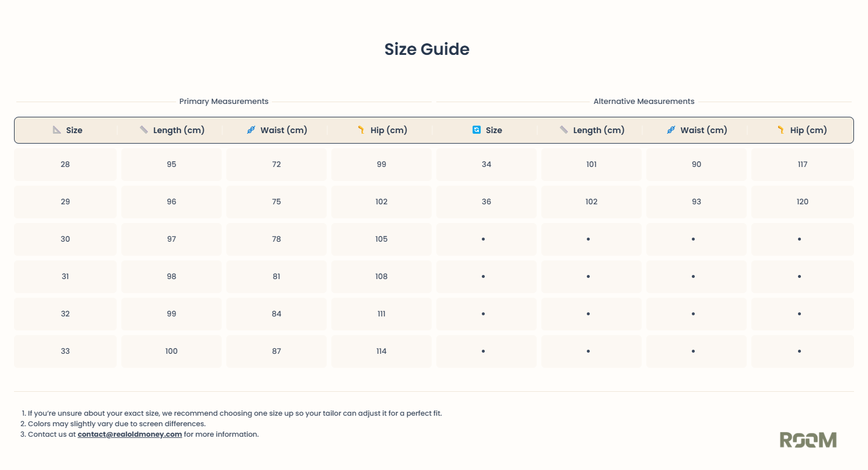Click the Primary Measurements section label

[224, 102]
